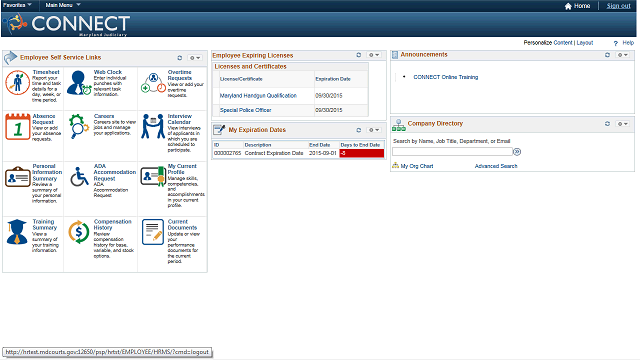
Task: Open Announcements settings dropdown
Action: click(x=623, y=55)
